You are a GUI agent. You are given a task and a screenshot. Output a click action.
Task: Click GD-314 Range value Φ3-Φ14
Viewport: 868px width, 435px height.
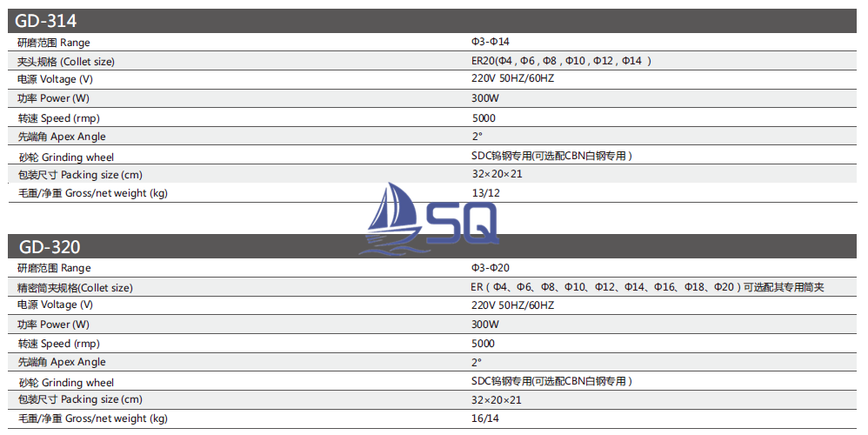pyautogui.click(x=490, y=42)
